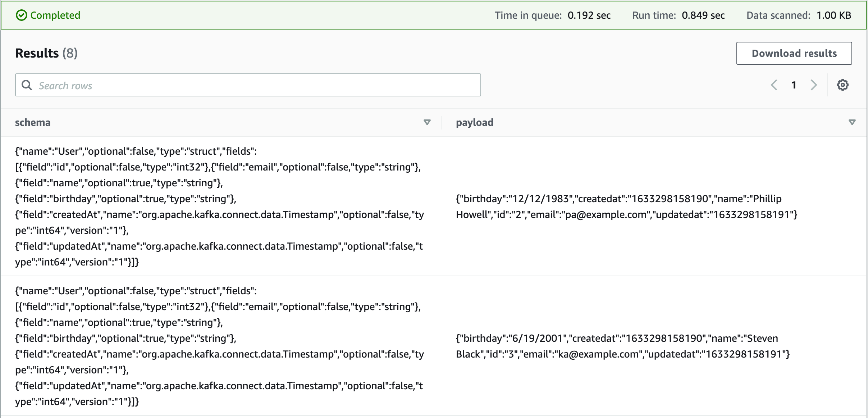Click the payload column header label
The width and height of the screenshot is (868, 418).
(474, 122)
